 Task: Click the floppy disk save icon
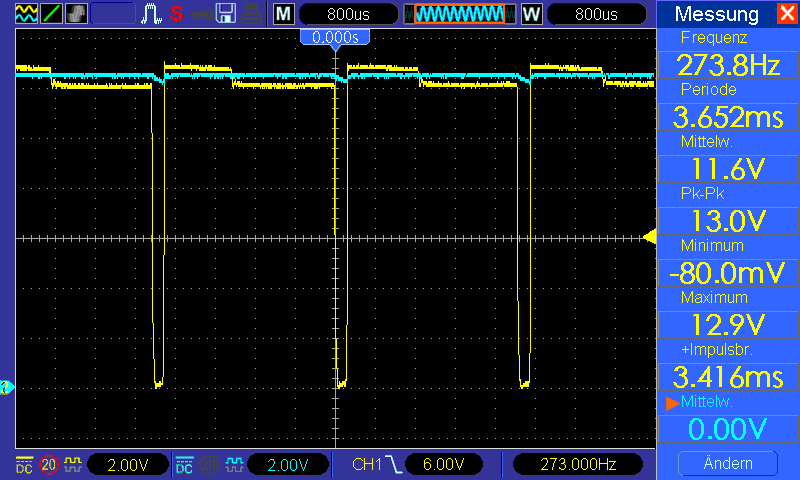tap(226, 14)
